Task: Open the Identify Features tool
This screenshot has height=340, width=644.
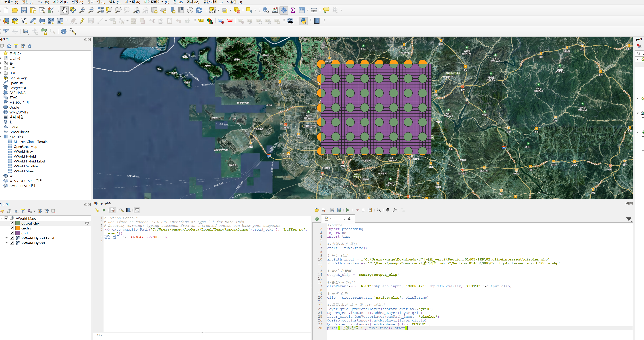Action: [x=266, y=10]
